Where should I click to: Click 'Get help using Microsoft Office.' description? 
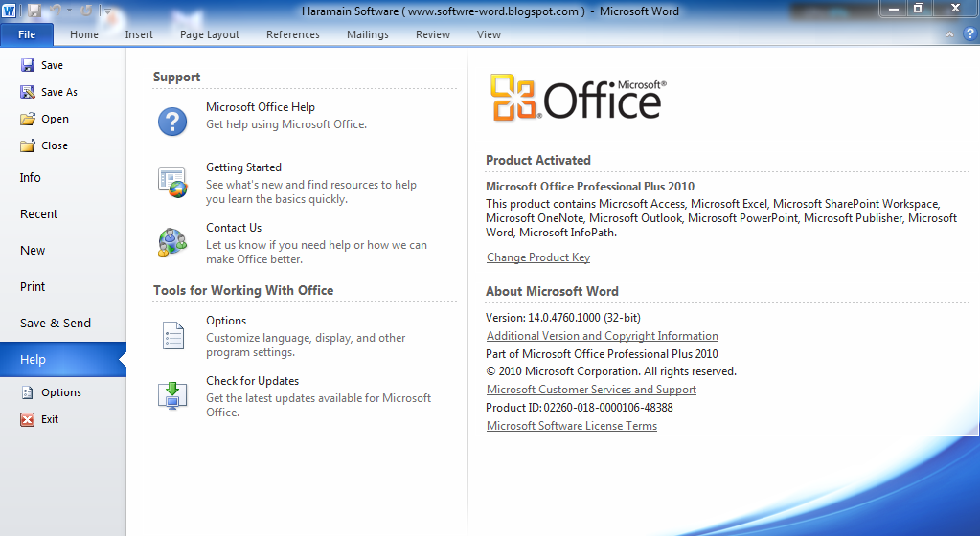coord(286,124)
